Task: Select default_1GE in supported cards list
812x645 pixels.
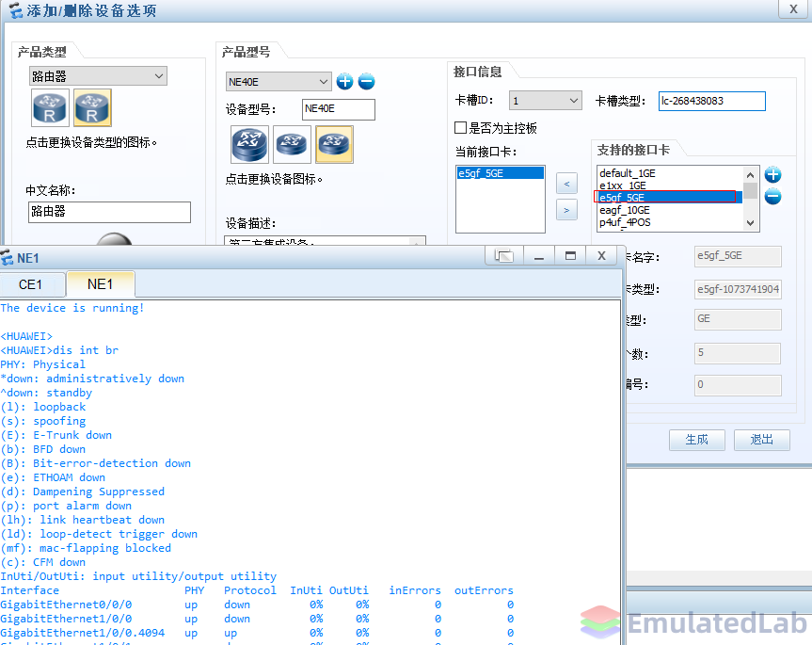Action: 670,173
